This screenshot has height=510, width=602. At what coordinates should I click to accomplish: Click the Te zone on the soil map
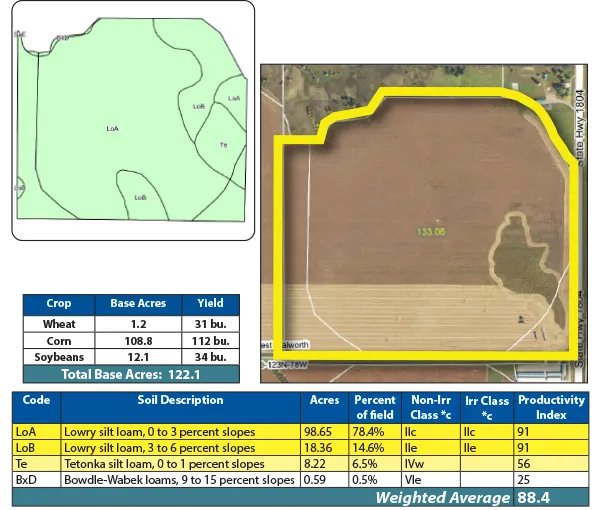tap(223, 145)
